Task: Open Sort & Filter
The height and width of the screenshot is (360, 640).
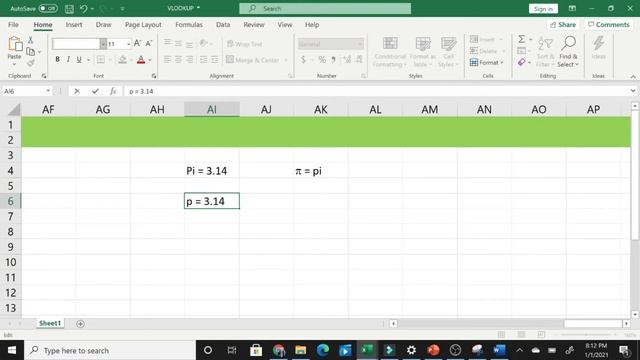Action: [x=545, y=52]
